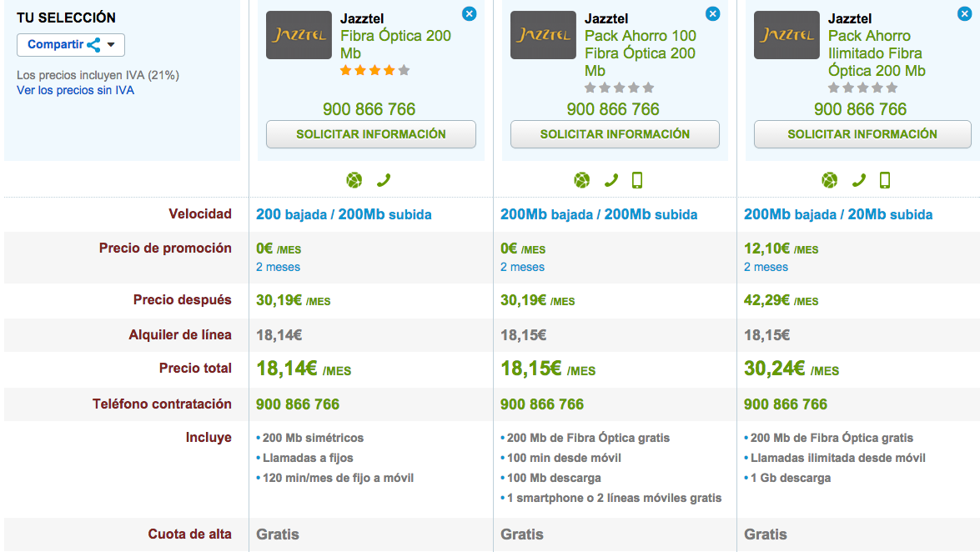The image size is (980, 552).
Task: Click header phone number of Fibra Óptica 200 Mb
Action: coord(369,109)
